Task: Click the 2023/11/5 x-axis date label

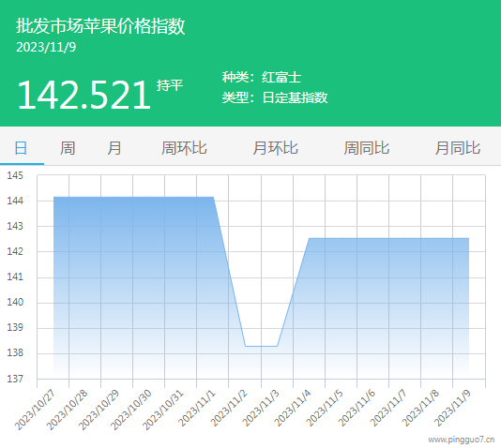Action: tap(325, 408)
